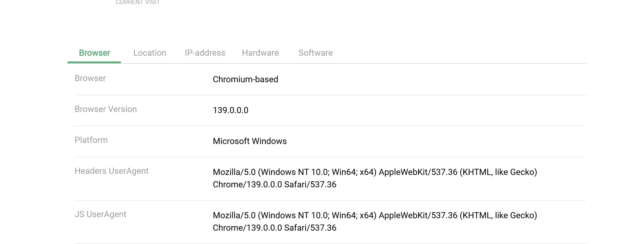Screen dimensions: 644x244
Task: Click the 139.0.0.0 version value
Action: tap(230, 110)
